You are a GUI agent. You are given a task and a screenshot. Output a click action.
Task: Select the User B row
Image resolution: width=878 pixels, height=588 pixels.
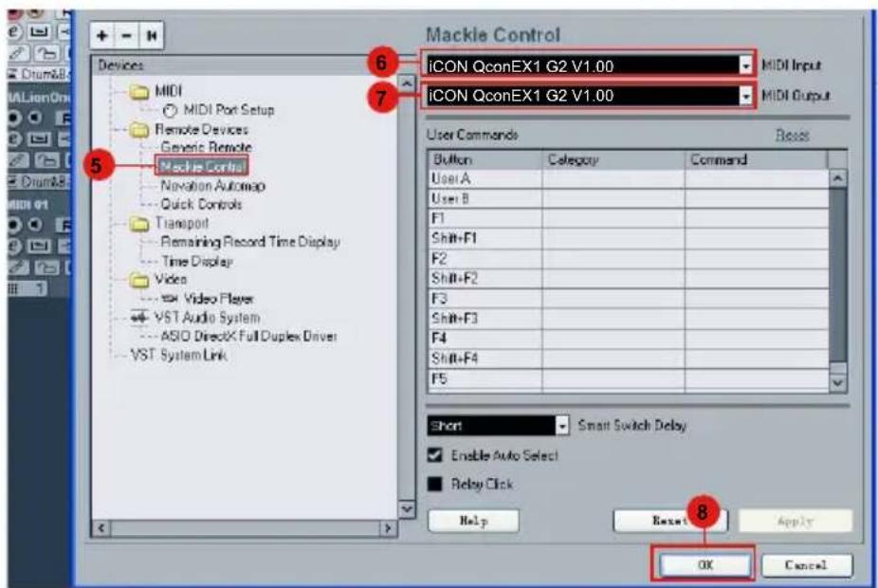click(x=629, y=199)
